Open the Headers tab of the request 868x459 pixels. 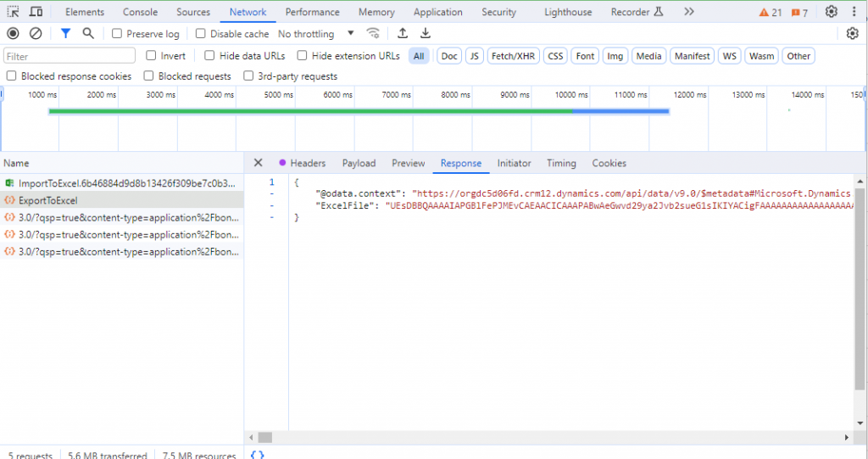pos(308,163)
